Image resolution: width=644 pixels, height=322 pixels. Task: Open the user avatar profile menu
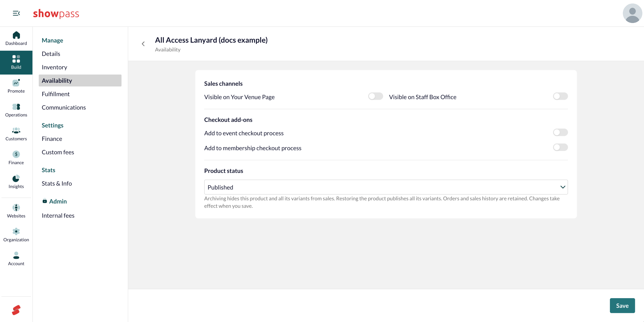click(632, 13)
